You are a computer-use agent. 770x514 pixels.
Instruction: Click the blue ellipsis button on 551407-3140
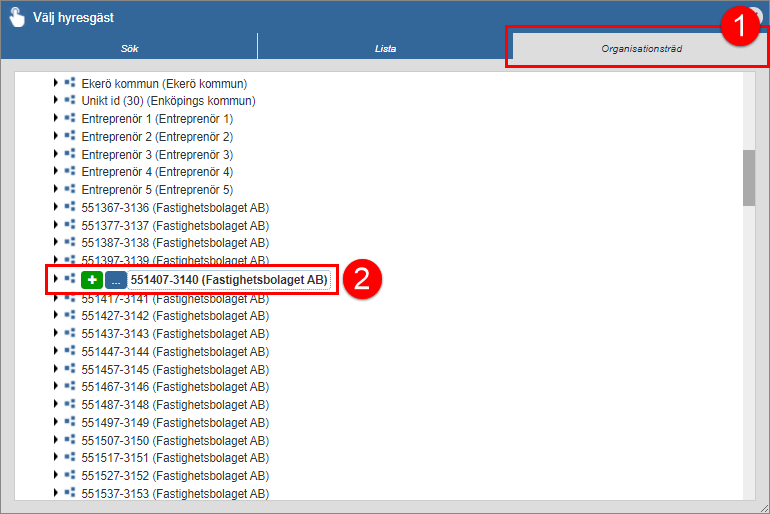115,280
